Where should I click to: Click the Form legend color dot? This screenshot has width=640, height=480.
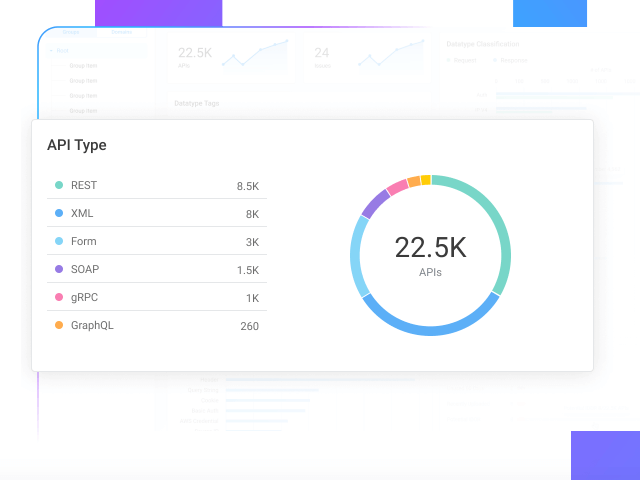[59, 241]
